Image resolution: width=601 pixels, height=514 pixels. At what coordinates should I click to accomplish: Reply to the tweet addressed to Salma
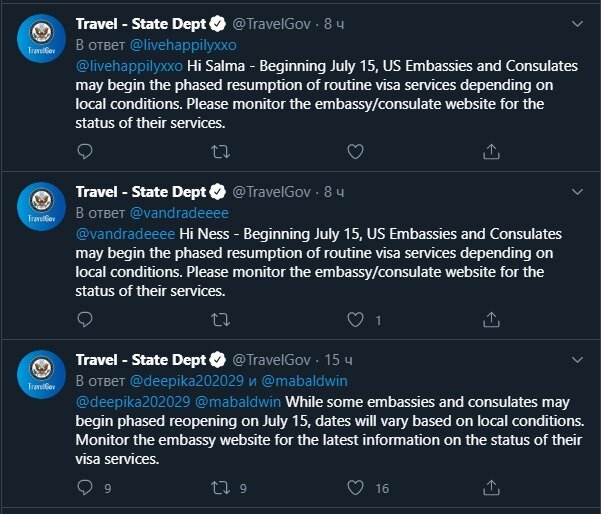[85, 151]
